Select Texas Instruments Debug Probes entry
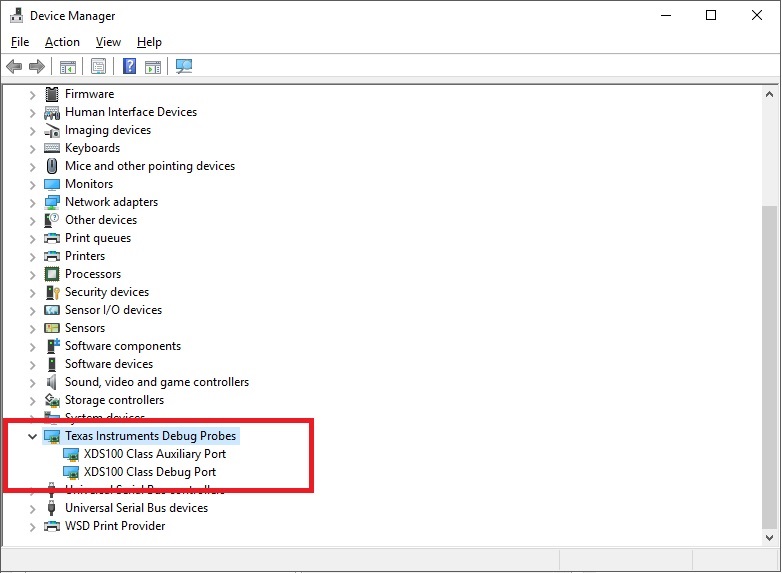The width and height of the screenshot is (782, 573). coord(151,436)
